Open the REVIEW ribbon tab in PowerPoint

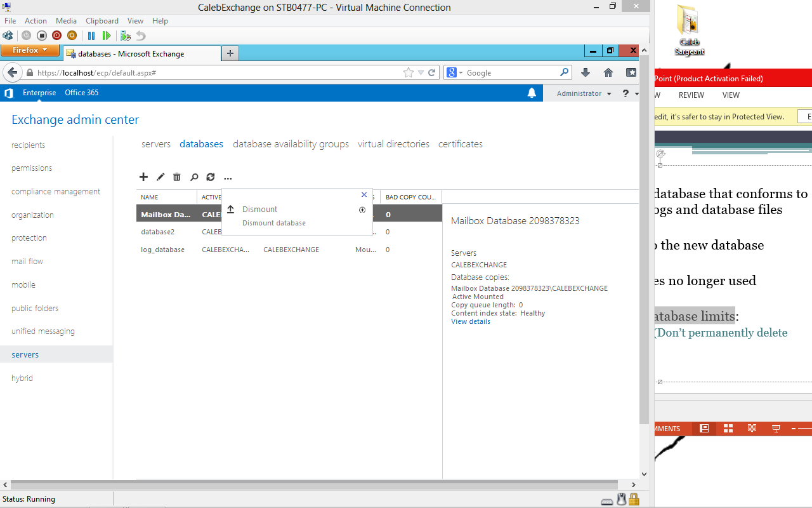691,95
